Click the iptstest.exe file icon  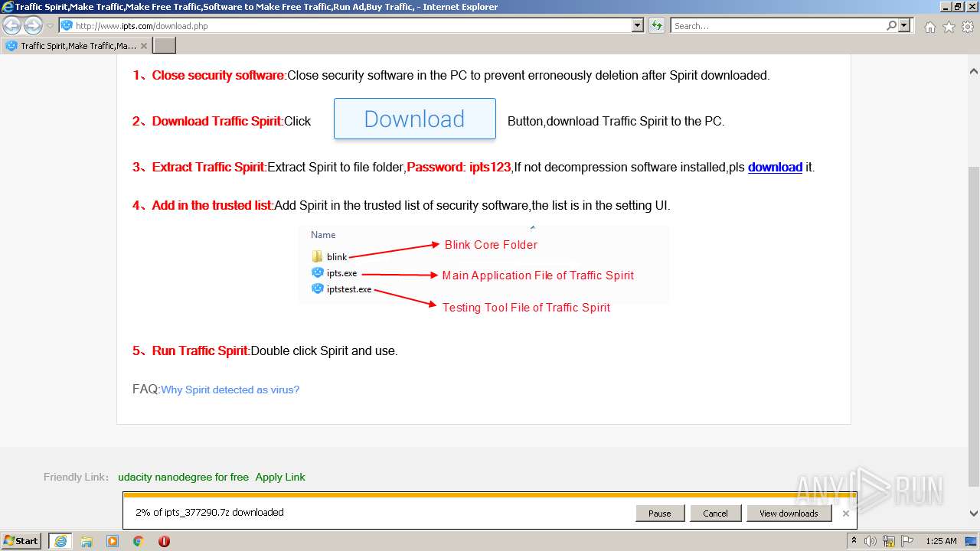317,289
